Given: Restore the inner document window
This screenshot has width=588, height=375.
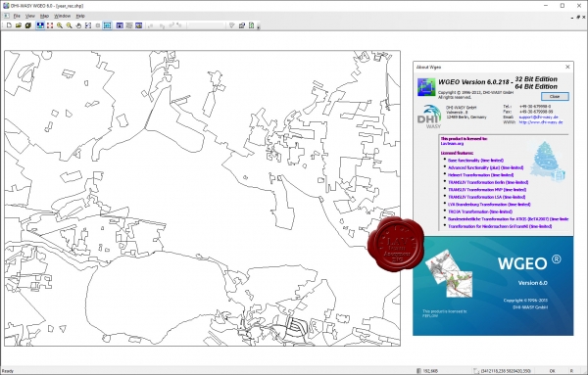Looking at the screenshot, I should (578, 18).
